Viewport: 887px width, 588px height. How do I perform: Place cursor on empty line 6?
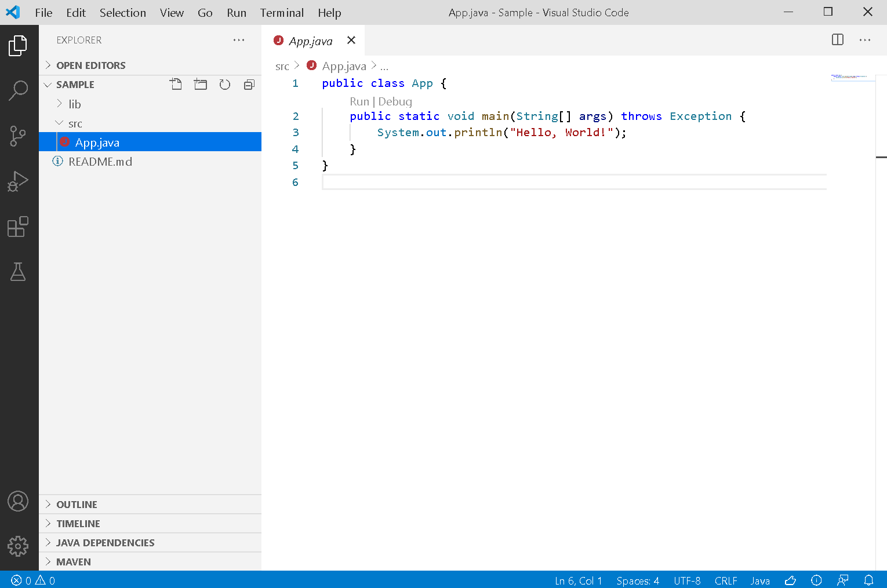574,182
